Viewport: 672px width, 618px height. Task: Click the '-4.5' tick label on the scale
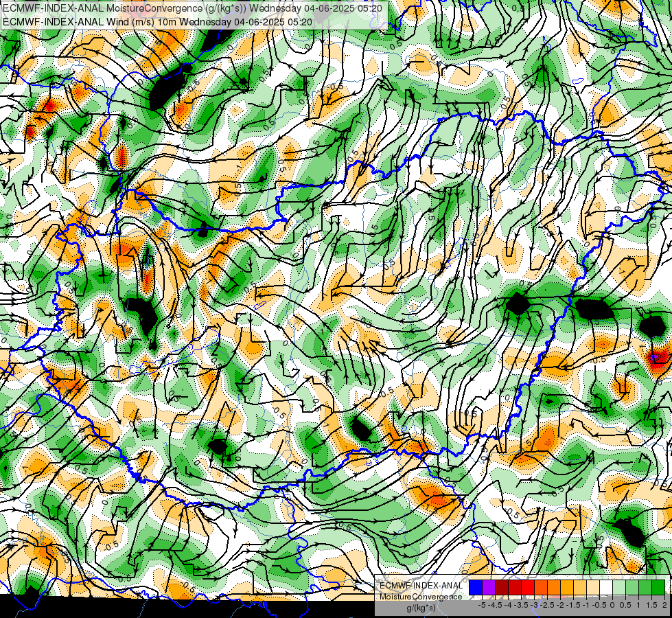(x=495, y=605)
